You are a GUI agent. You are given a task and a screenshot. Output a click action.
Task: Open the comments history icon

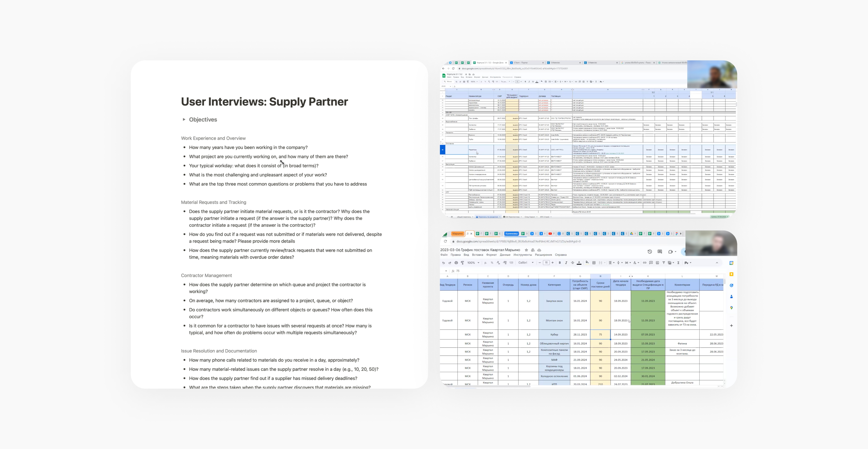pos(660,251)
